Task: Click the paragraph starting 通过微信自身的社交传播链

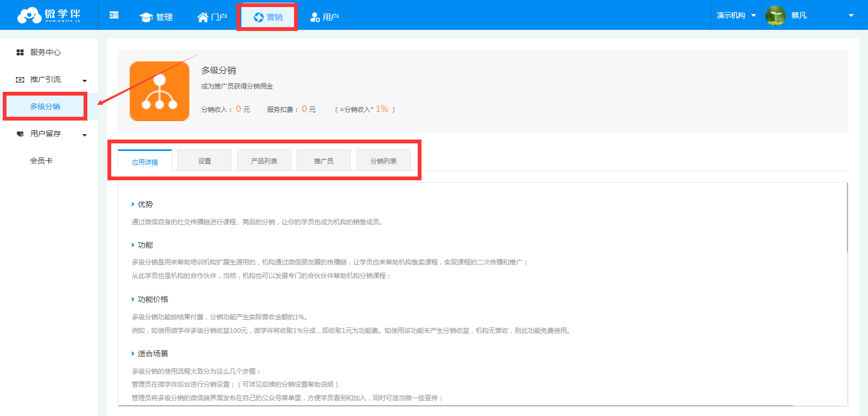Action: pos(258,222)
